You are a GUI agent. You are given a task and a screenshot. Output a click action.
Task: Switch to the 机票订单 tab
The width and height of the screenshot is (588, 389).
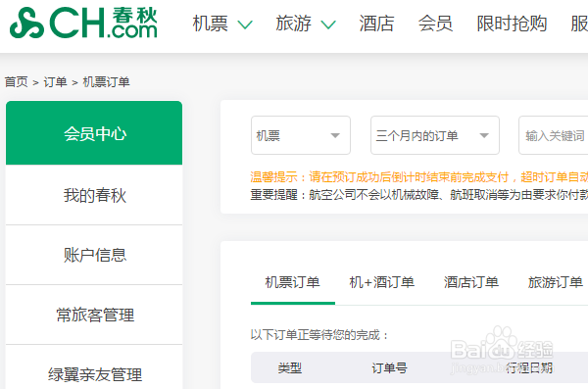click(292, 282)
